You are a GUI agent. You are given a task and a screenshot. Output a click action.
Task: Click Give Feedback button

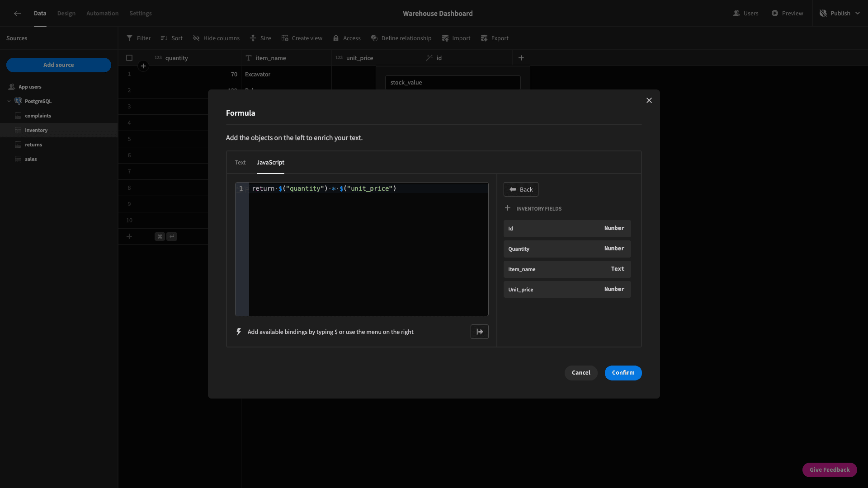pos(830,470)
